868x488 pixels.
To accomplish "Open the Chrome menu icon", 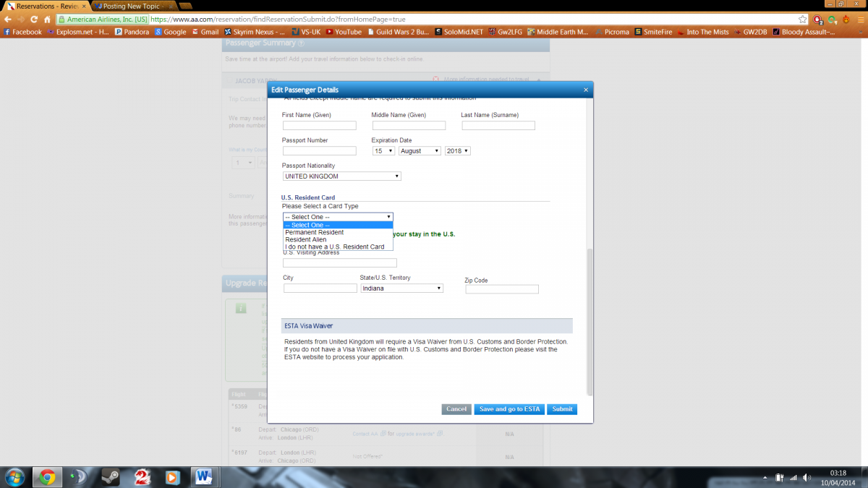I will pos(859,20).
